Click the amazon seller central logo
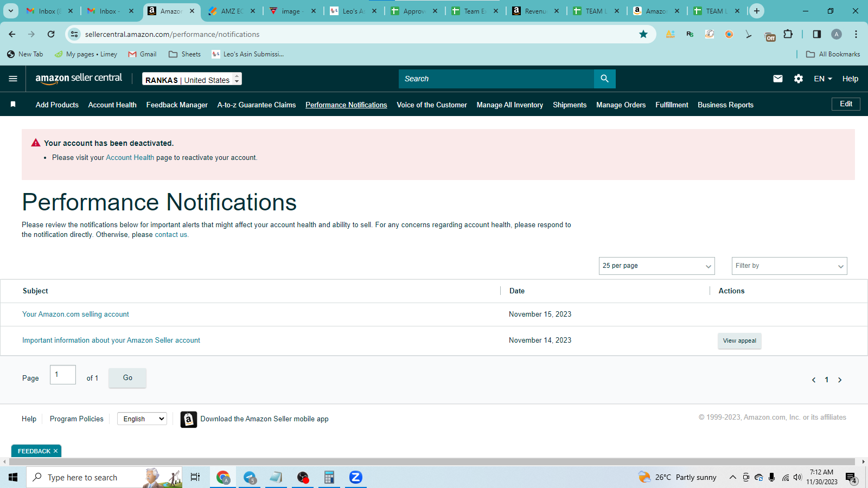The image size is (868, 488). point(79,79)
